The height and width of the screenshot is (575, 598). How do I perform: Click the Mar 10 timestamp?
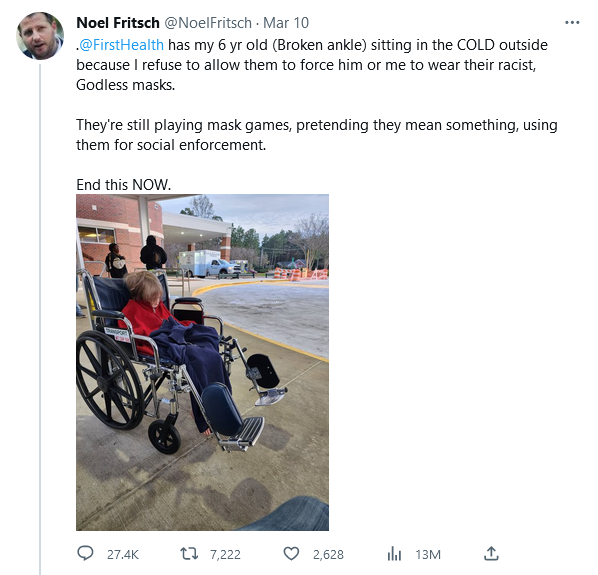[286, 23]
